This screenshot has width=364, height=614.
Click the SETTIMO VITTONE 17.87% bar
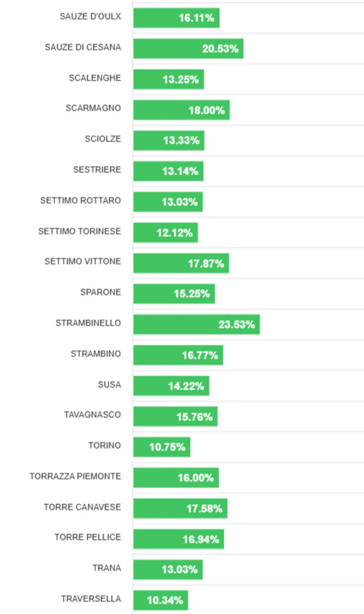pyautogui.click(x=181, y=263)
